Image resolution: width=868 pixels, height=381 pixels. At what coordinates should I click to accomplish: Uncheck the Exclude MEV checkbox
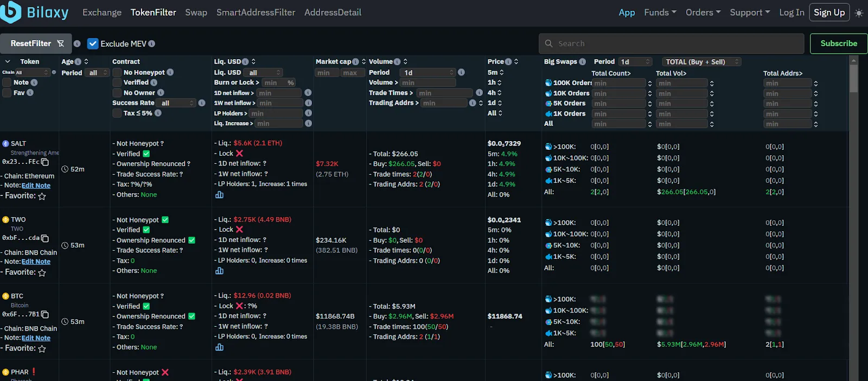[x=93, y=43]
